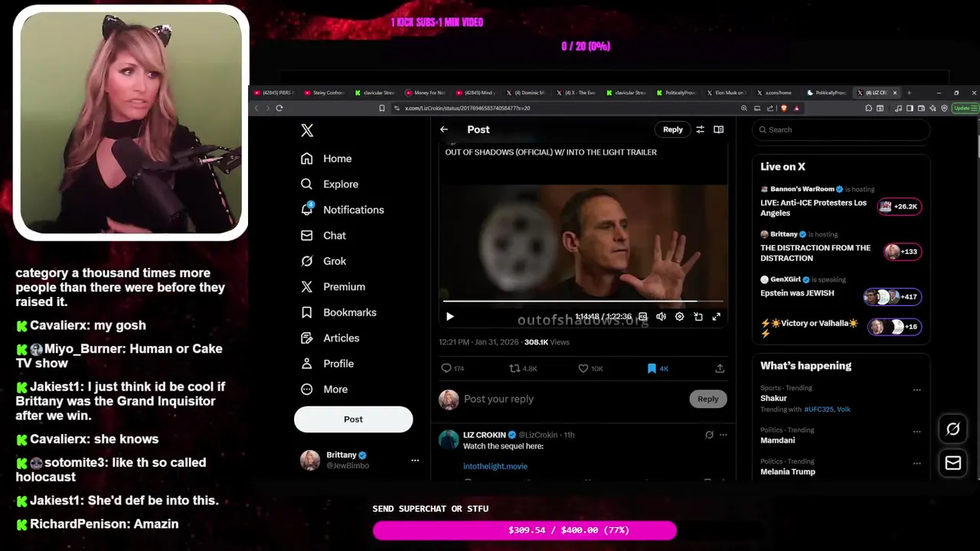Screen dimensions: 980x551
Task: Share the post via share icon
Action: 720,368
